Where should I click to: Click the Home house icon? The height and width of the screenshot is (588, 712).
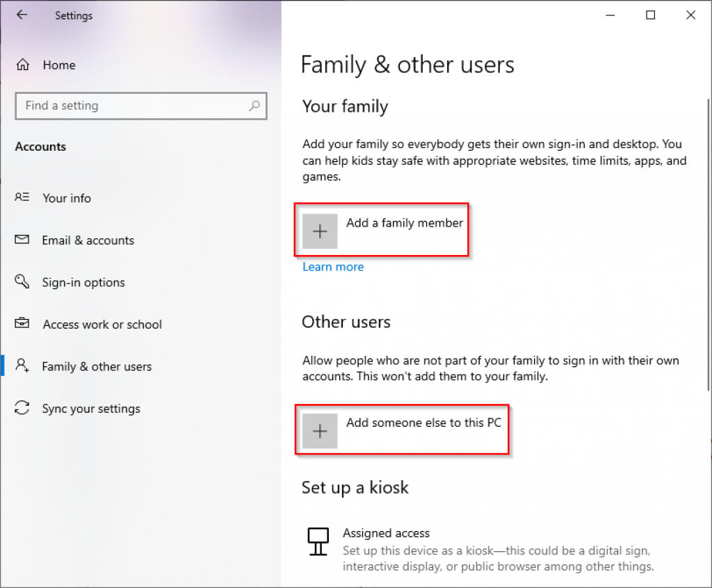(23, 65)
